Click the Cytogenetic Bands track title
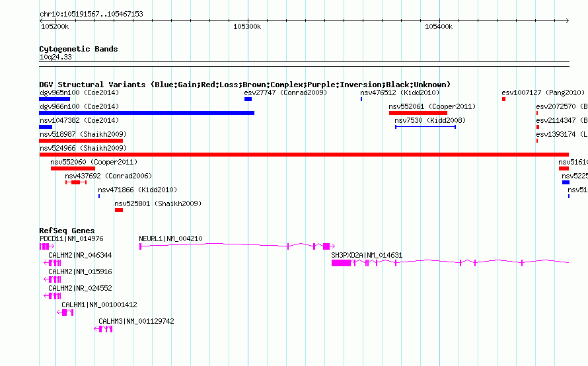This screenshot has width=588, height=366. (x=79, y=49)
